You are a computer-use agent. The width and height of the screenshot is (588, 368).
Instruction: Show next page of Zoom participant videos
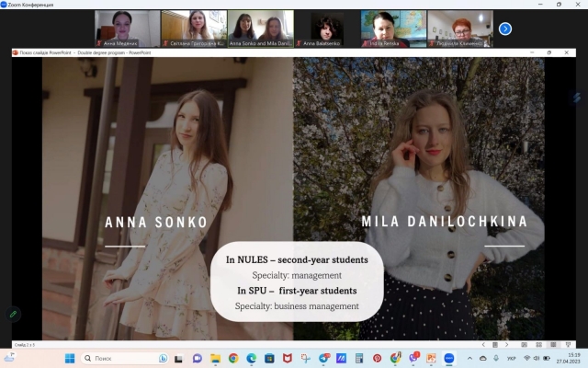click(x=504, y=29)
